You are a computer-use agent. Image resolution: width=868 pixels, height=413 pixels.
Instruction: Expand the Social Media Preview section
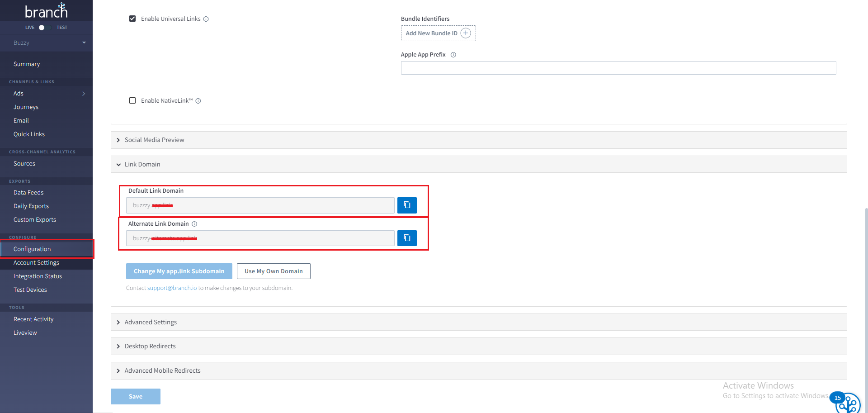pyautogui.click(x=154, y=140)
